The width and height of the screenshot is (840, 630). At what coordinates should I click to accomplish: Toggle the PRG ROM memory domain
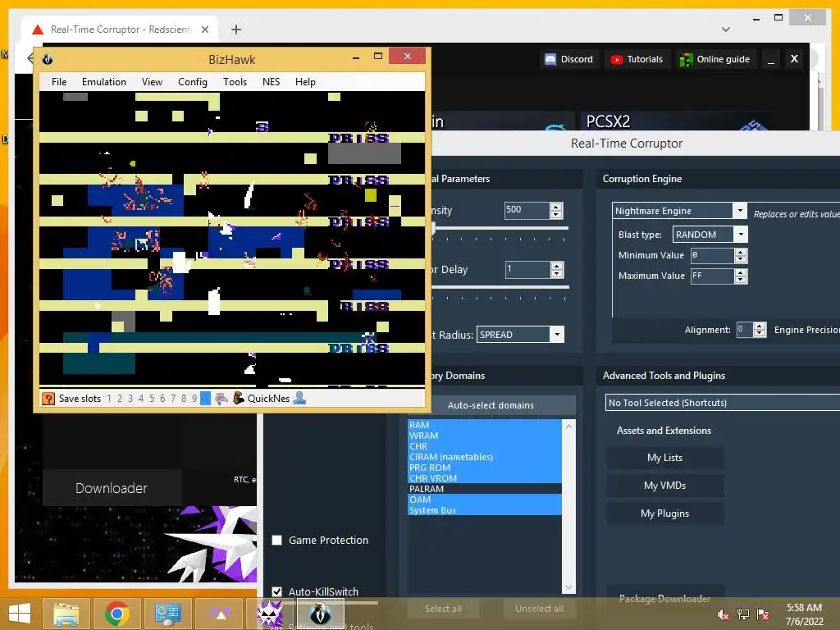pyautogui.click(x=484, y=468)
